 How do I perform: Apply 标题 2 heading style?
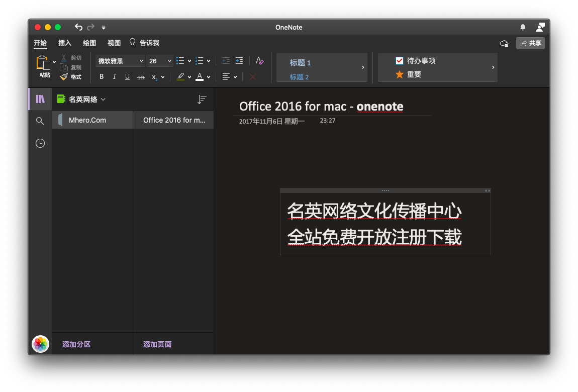299,77
